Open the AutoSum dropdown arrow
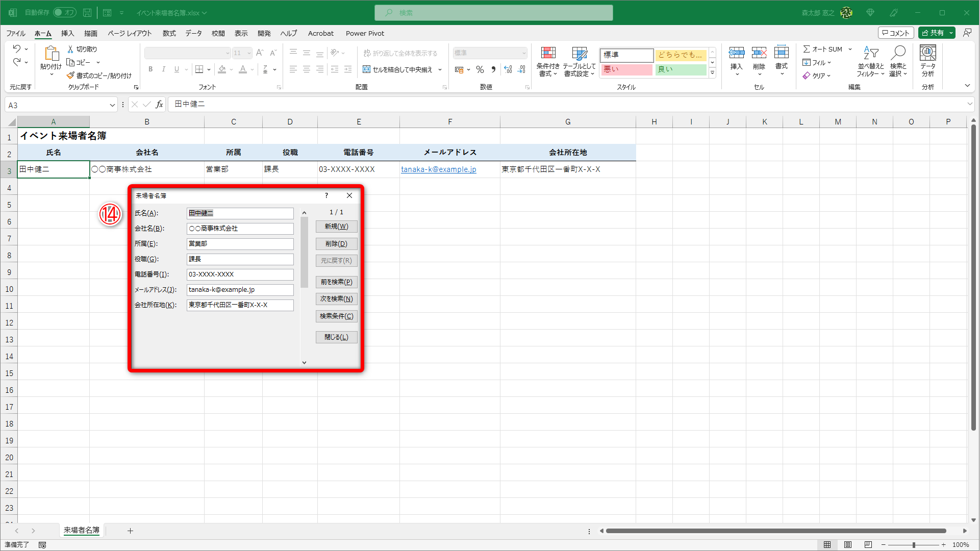Viewport: 980px width, 551px height. pos(850,49)
